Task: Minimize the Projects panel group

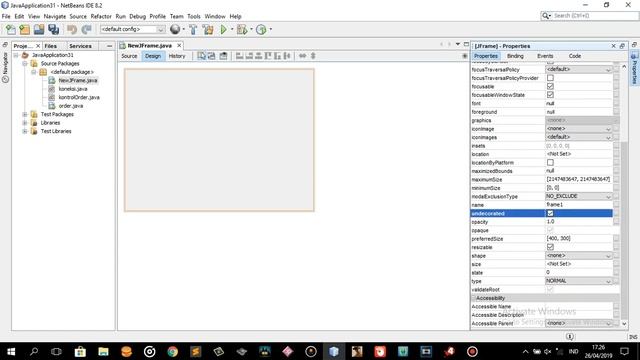Action: (x=109, y=46)
